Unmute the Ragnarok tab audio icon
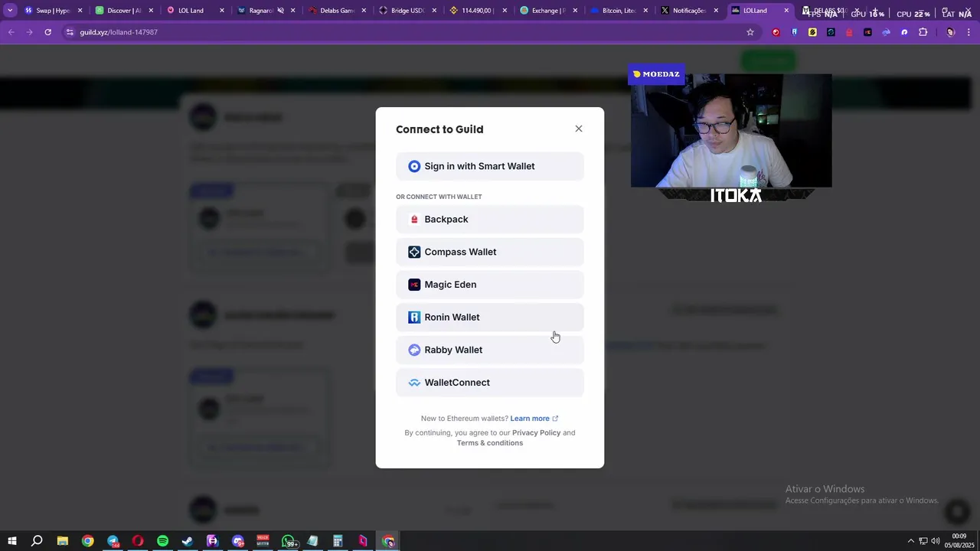This screenshot has width=980, height=551. (280, 11)
